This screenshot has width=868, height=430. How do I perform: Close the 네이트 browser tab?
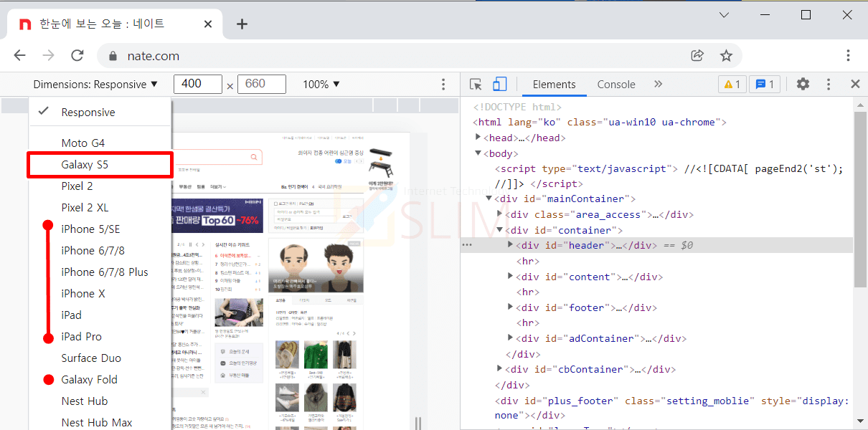208,24
